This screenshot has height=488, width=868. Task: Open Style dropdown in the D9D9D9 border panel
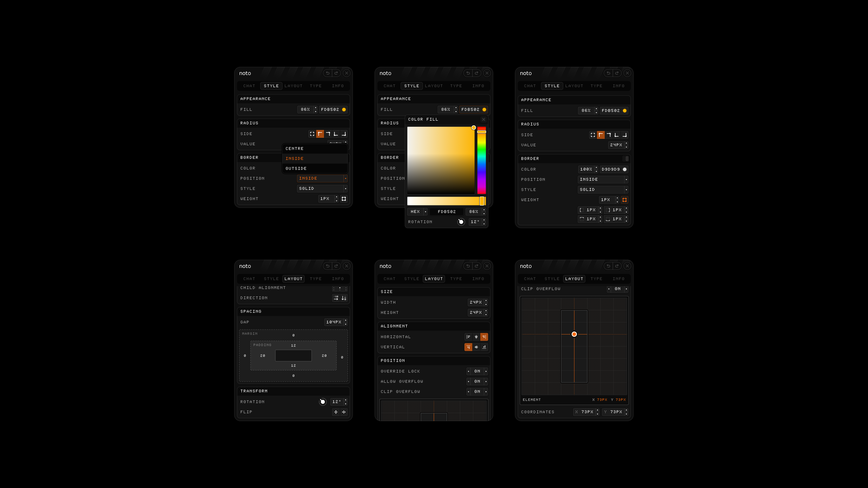[603, 190]
